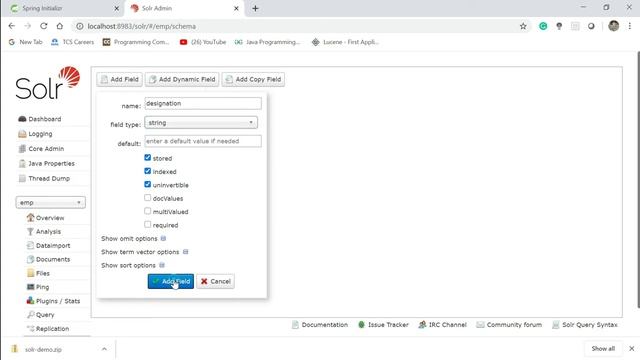Confirm with the blue Add Field button
640x360 pixels.
(x=171, y=281)
